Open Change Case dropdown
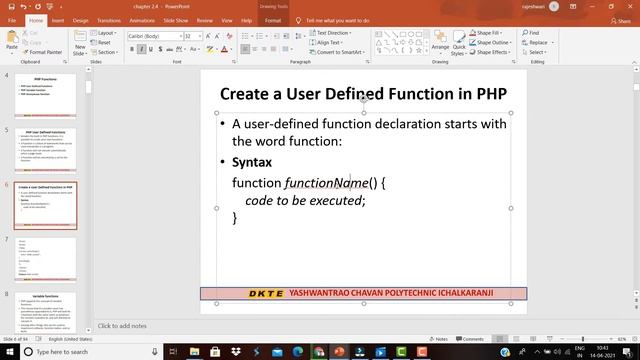The image size is (640, 360). click(x=194, y=49)
